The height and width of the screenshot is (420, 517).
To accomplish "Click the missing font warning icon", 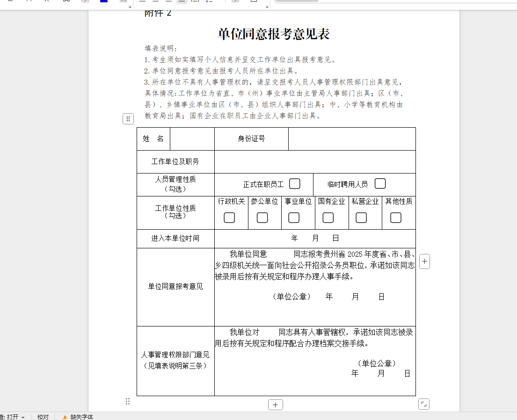I will (x=65, y=417).
